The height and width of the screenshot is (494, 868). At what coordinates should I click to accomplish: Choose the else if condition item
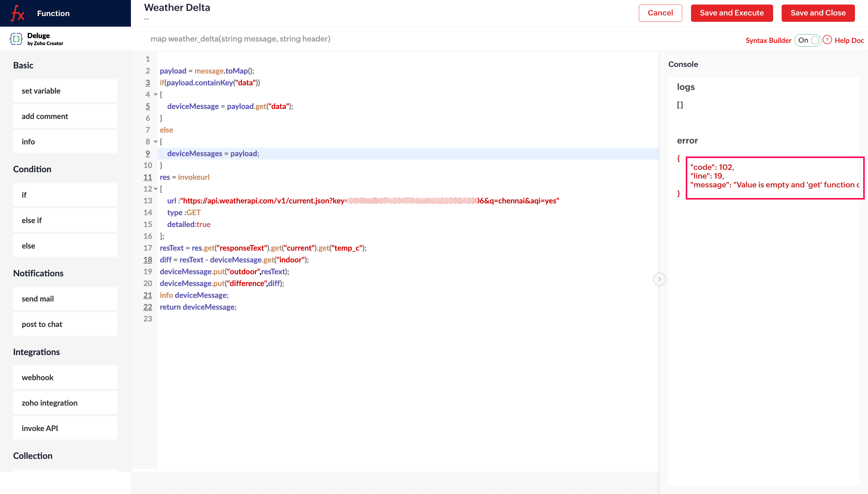point(65,220)
